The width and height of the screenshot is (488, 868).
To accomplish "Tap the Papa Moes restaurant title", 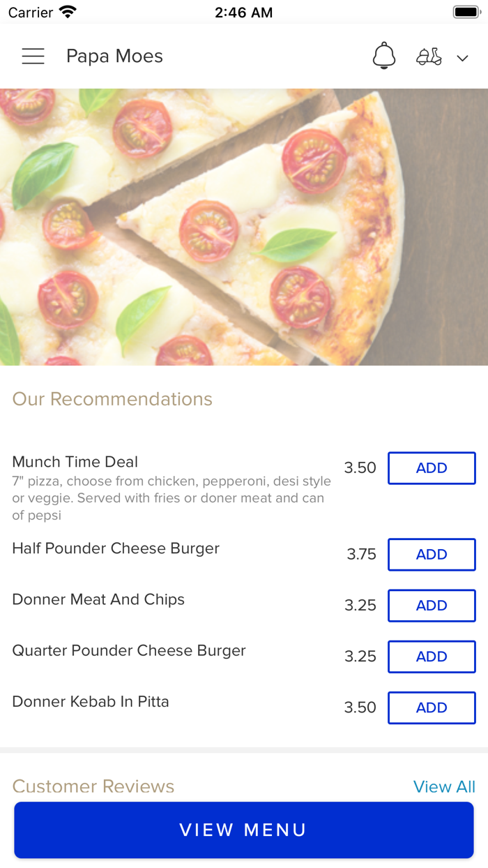I will 114,57.
